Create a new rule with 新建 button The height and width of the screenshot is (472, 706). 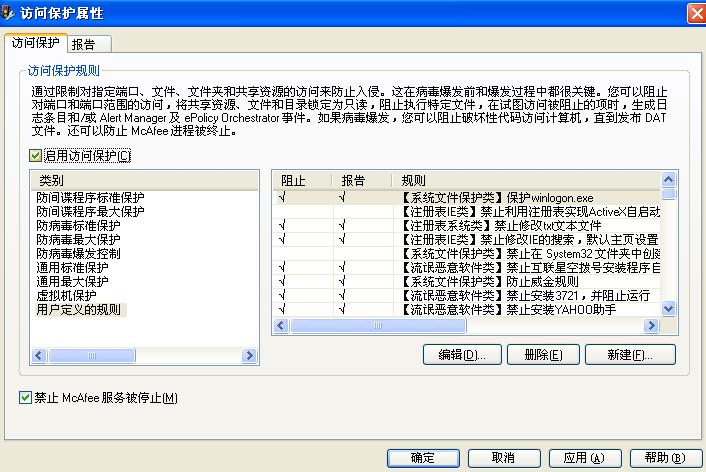[x=630, y=355]
